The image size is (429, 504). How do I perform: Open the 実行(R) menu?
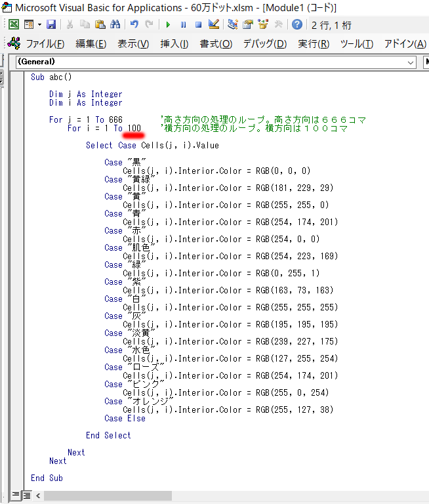[x=314, y=44]
